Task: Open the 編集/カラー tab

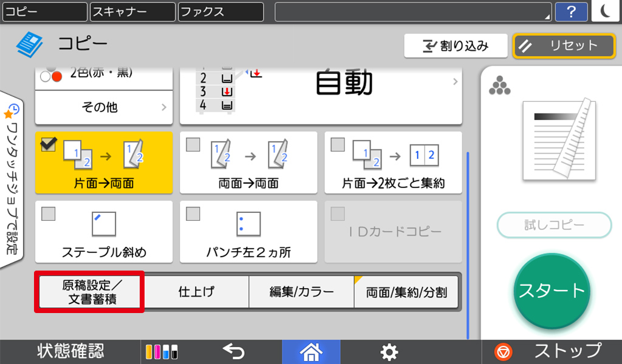Action: coord(301,292)
